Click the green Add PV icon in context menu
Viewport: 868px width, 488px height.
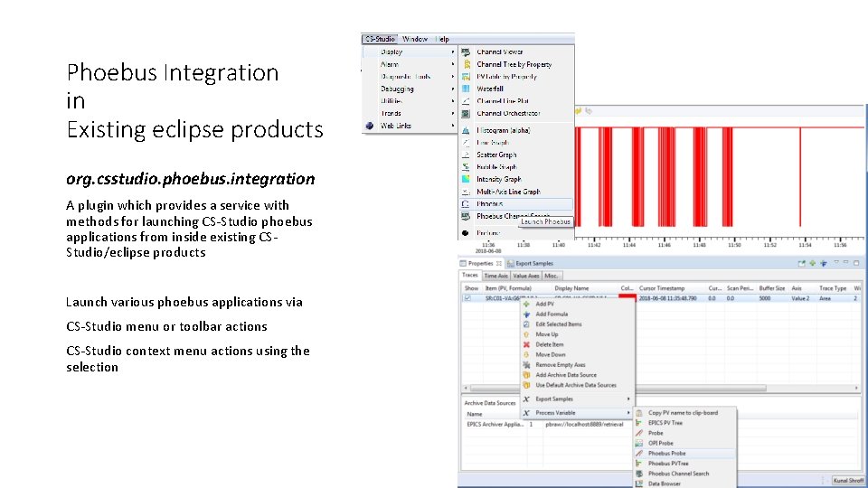(x=526, y=304)
